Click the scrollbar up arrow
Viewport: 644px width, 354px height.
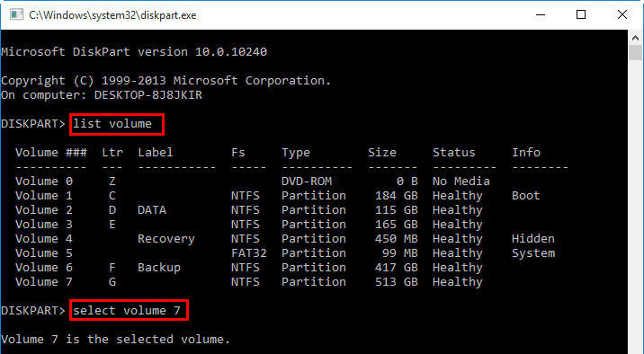point(635,38)
